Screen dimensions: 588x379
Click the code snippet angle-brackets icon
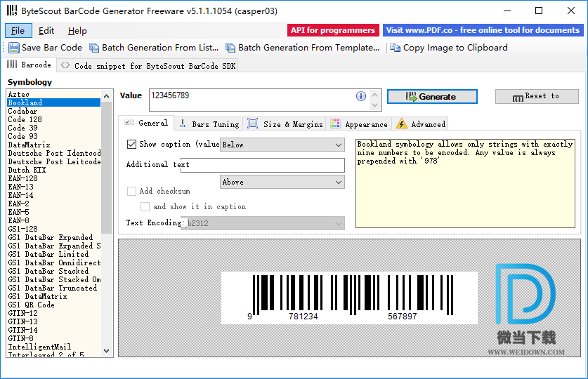coord(65,65)
